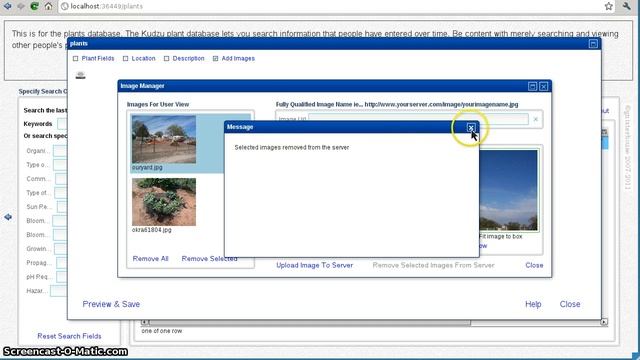Clear the Image Url field with the x
The image size is (640, 360).
[x=536, y=119]
